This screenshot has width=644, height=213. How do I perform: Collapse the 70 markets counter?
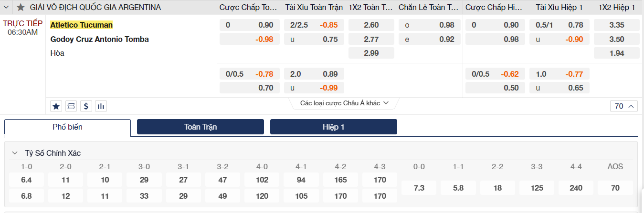pos(624,106)
